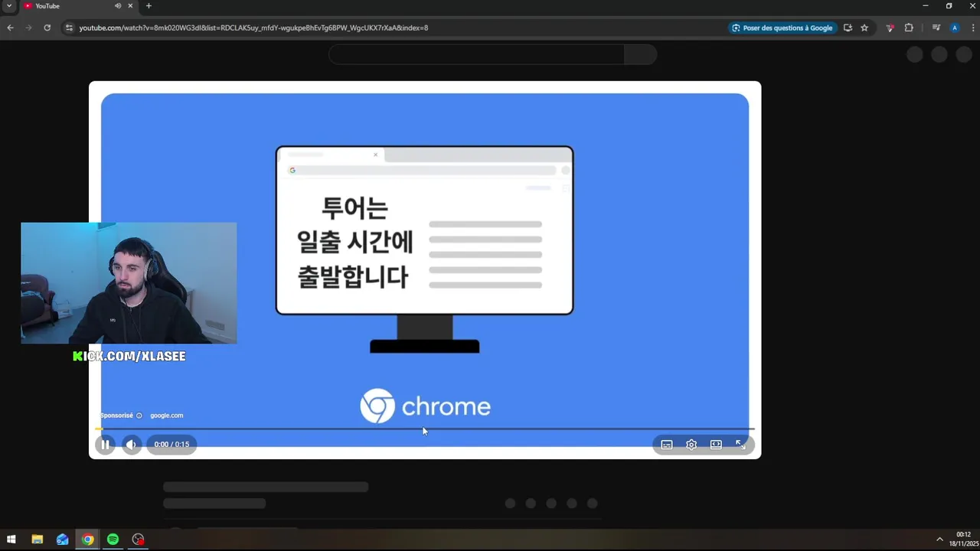Open the Chrome profile avatar A
This screenshot has width=980, height=551.
click(954, 28)
